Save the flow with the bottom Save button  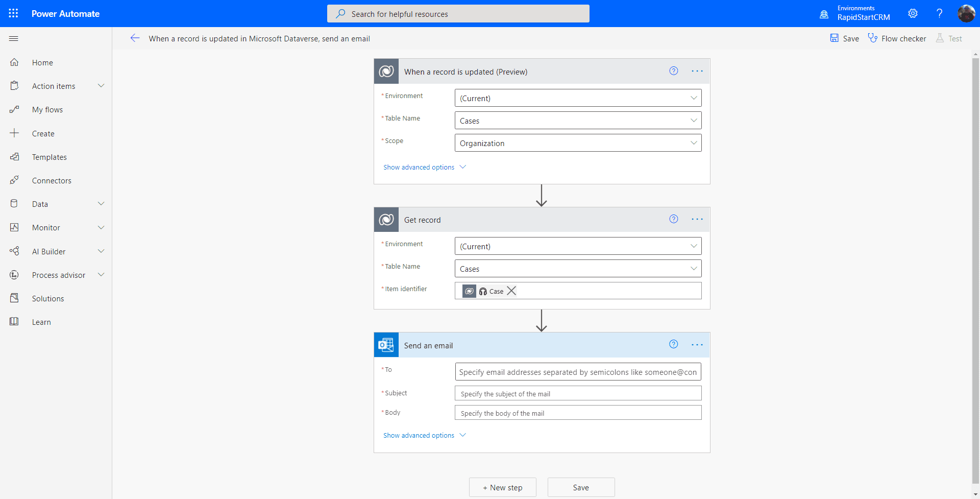point(581,487)
